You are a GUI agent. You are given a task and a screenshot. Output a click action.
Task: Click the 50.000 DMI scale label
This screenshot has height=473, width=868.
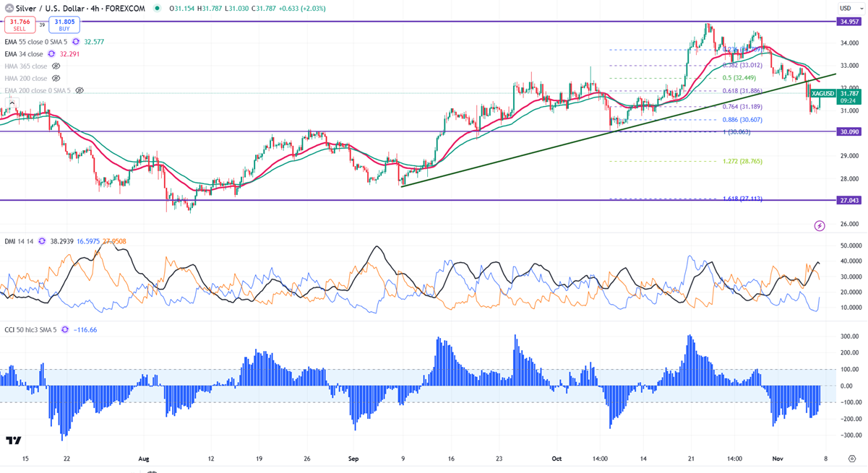tap(851, 246)
